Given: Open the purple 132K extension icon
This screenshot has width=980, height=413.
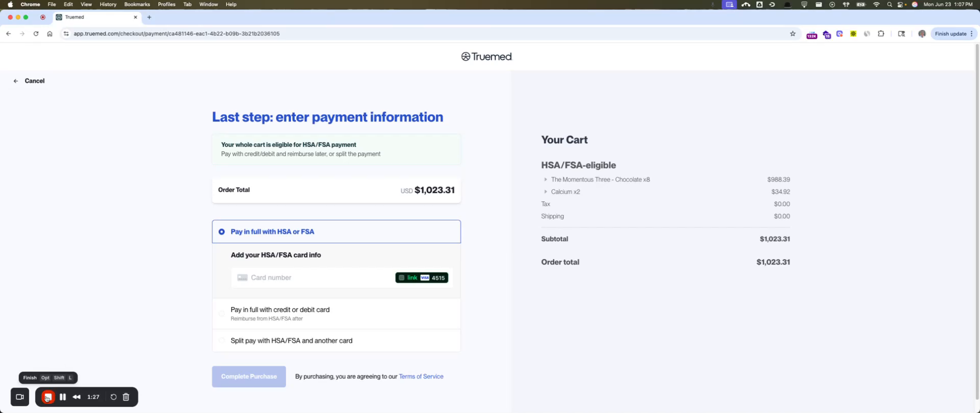Looking at the screenshot, I should pos(812,34).
